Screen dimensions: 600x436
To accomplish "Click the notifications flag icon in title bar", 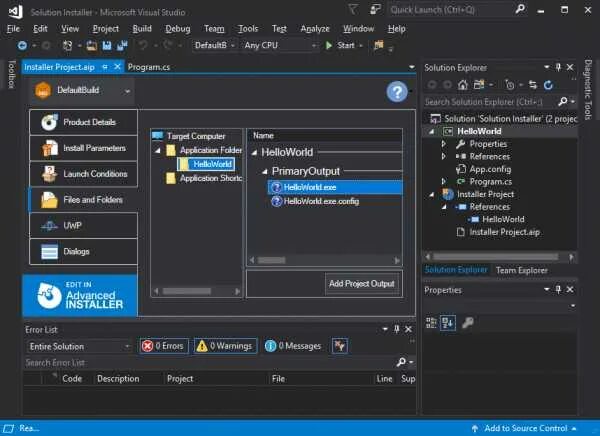I will (353, 10).
